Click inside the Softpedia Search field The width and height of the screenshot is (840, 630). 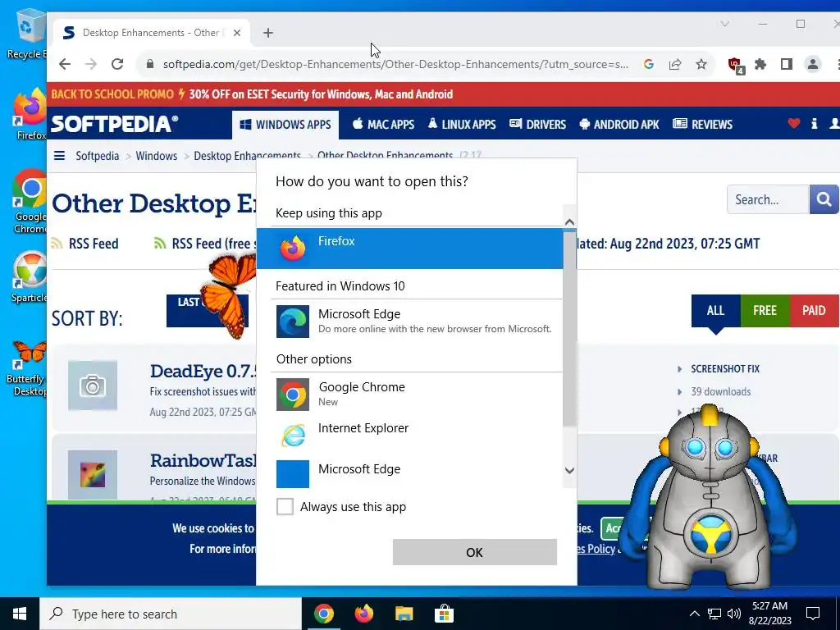767,199
